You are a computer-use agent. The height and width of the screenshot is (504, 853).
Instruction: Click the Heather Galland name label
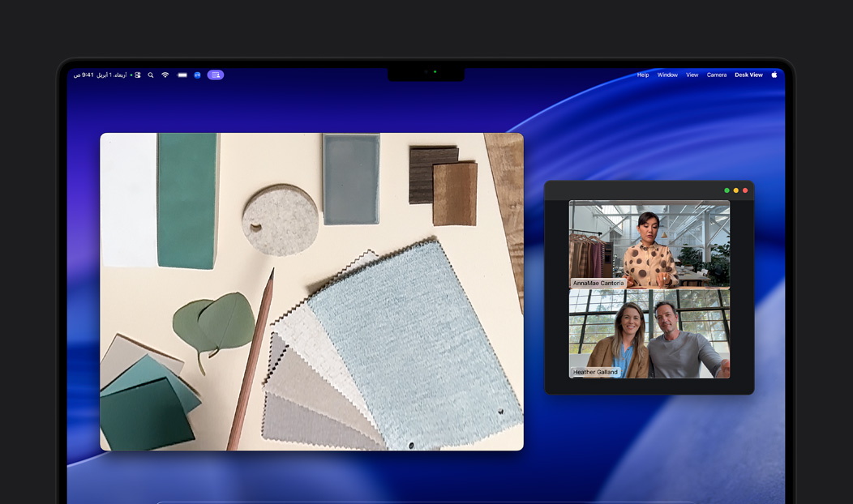pyautogui.click(x=596, y=372)
